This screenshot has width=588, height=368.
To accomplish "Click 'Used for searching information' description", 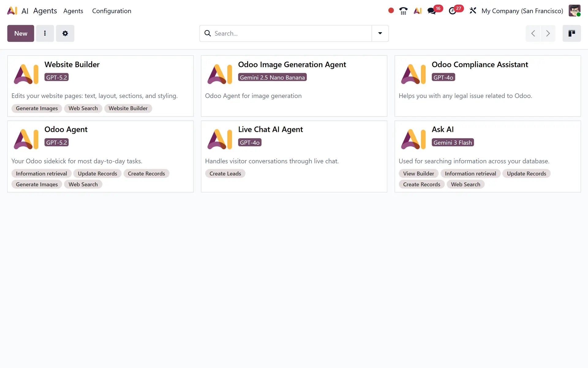I will click(x=474, y=161).
